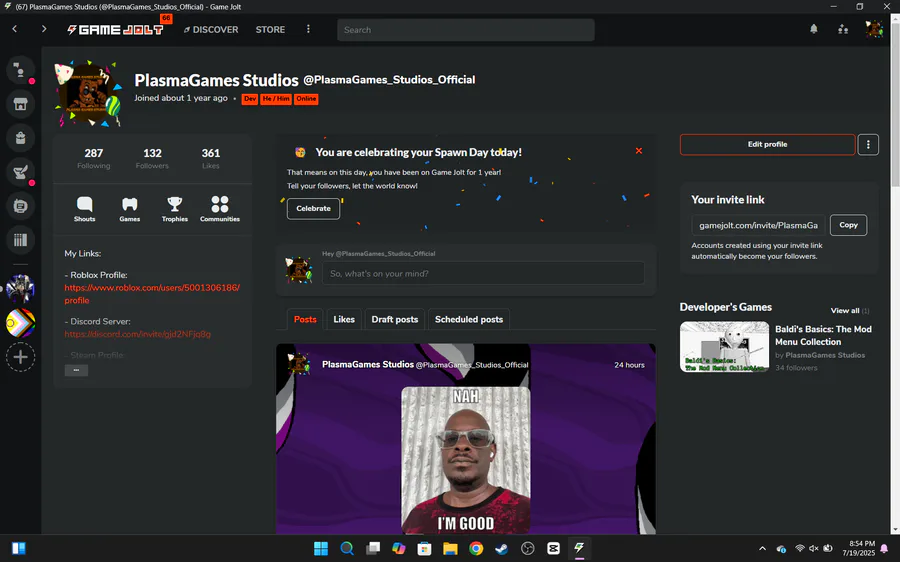Open the first community avatar in sidebar
This screenshot has width=900, height=562.
pyautogui.click(x=21, y=289)
